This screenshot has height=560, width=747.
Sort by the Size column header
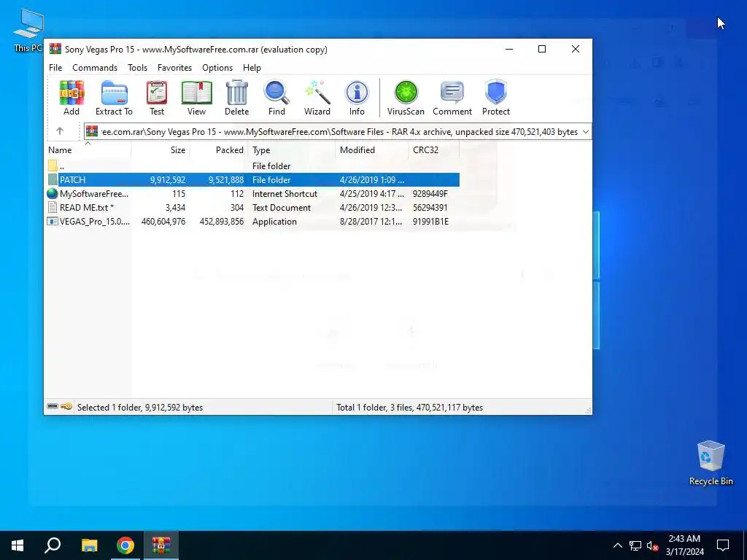pyautogui.click(x=160, y=150)
